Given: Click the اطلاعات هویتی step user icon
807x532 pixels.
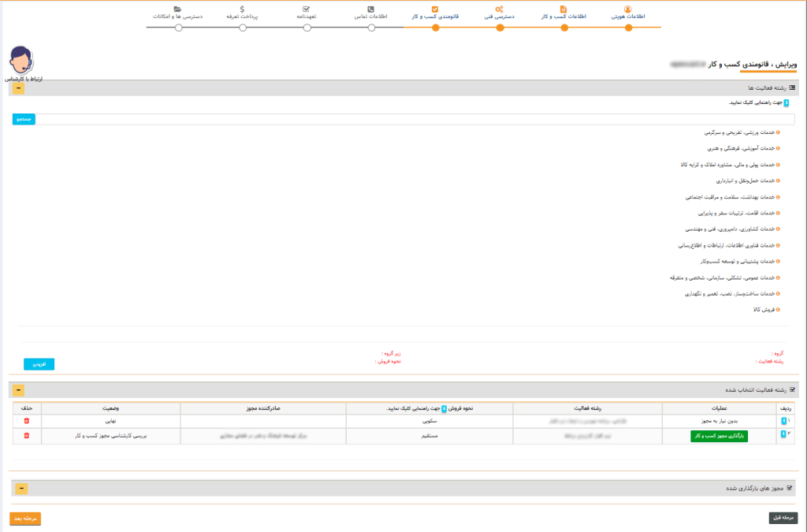Looking at the screenshot, I should [628, 9].
